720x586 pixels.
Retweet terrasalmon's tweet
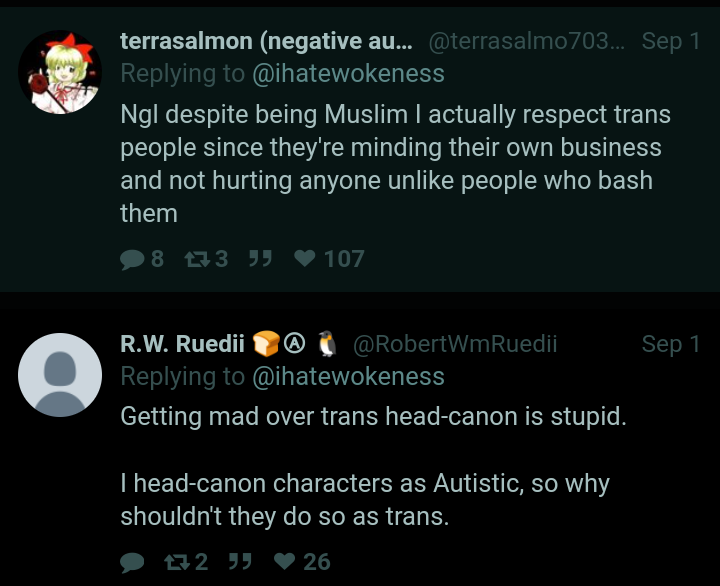click(194, 259)
